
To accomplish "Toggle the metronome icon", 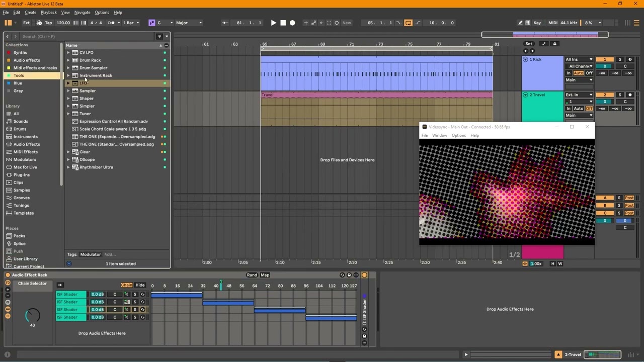I will [111, 23].
